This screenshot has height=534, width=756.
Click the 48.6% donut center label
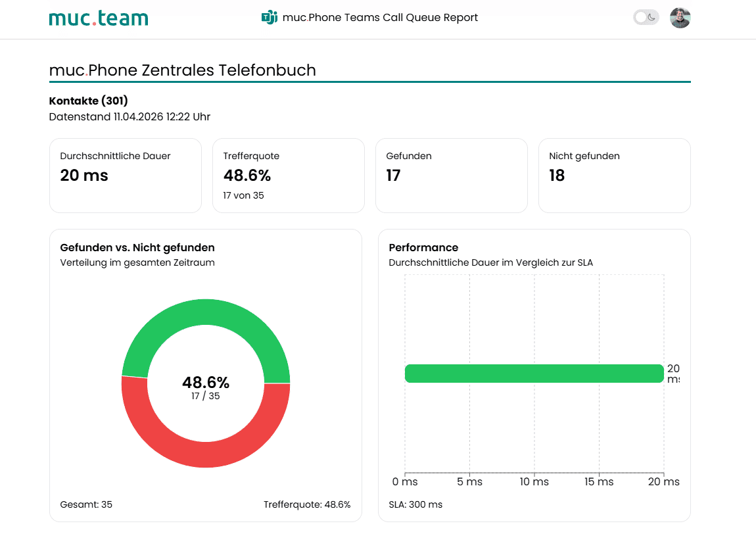tap(206, 382)
